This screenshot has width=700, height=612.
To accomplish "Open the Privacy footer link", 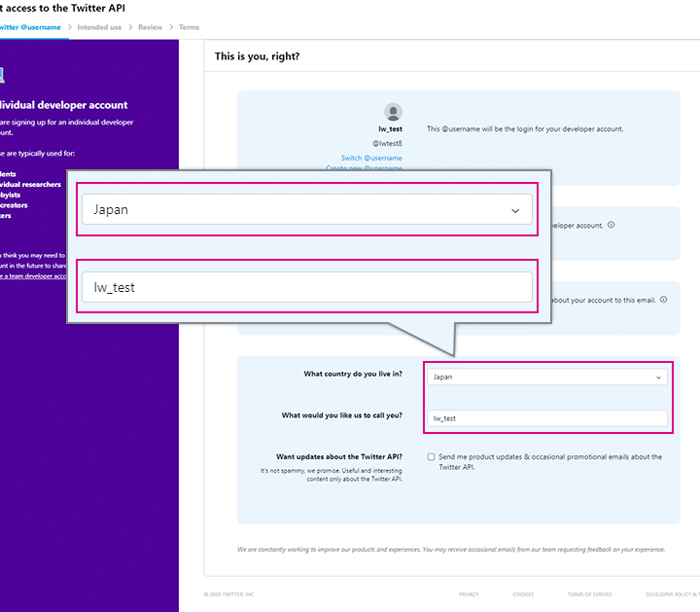I will (x=469, y=594).
